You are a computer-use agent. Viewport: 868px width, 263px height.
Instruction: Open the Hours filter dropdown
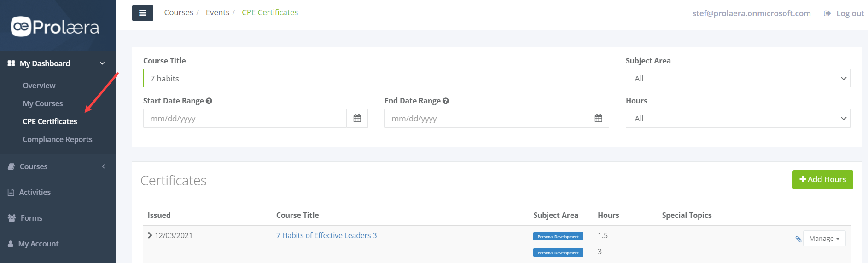coord(738,119)
